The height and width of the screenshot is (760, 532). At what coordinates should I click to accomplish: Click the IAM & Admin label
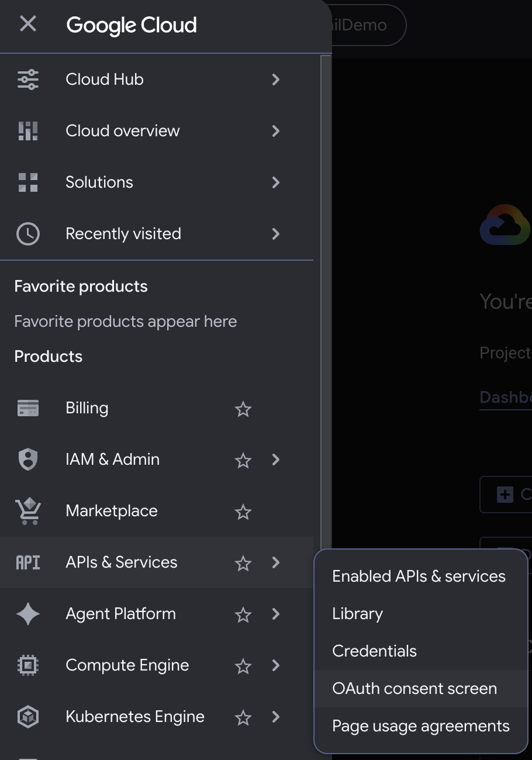113,460
